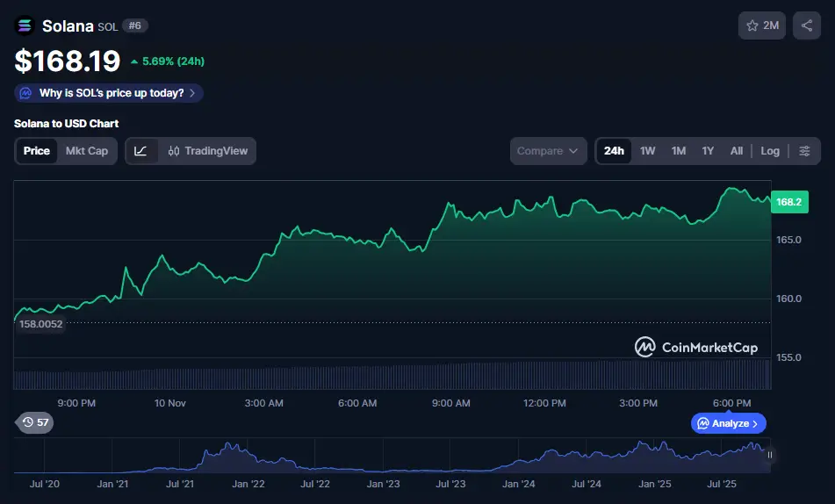
Task: Click Jan '25 on the range navigator
Action: pos(654,484)
